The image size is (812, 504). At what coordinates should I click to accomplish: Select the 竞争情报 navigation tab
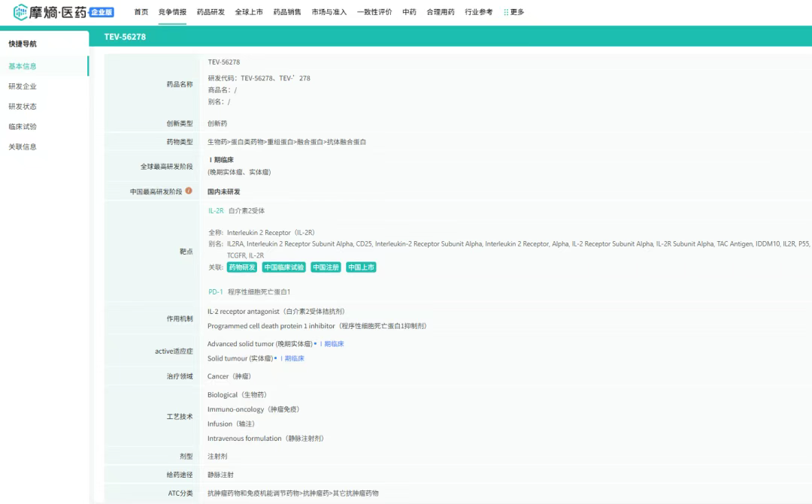pyautogui.click(x=172, y=12)
